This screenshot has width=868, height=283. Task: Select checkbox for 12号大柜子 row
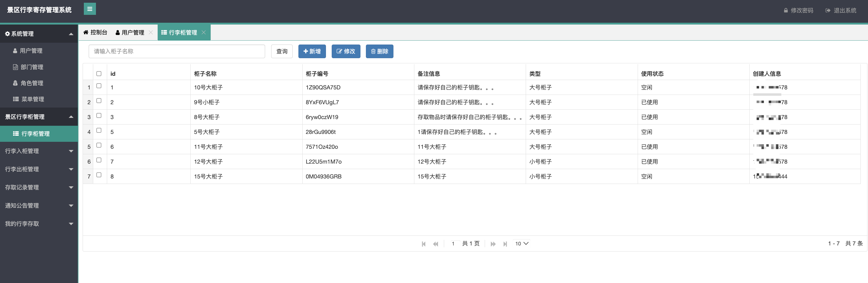coord(99,160)
